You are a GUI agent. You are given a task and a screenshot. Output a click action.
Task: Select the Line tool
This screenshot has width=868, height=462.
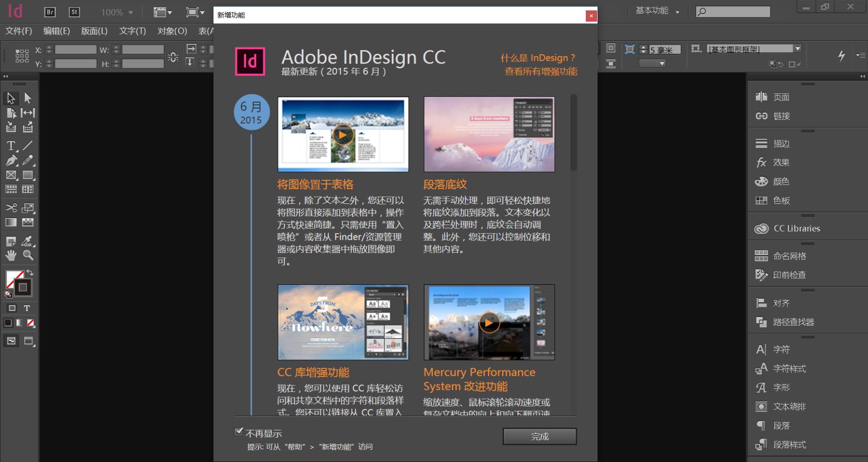28,145
